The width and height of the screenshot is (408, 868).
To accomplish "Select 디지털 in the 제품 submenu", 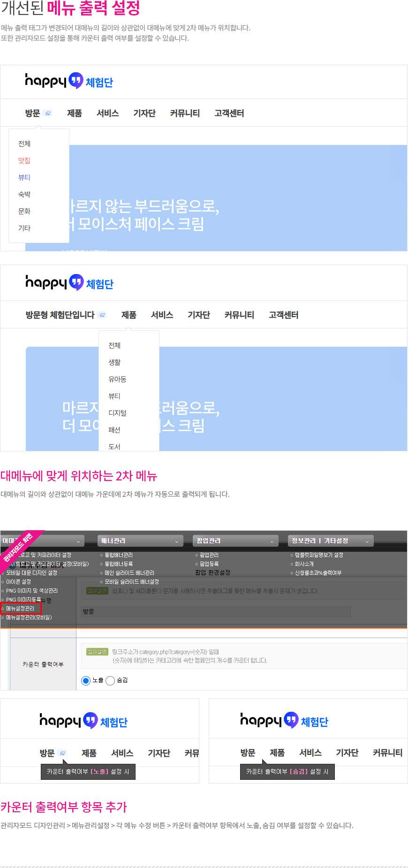I will pos(117,413).
